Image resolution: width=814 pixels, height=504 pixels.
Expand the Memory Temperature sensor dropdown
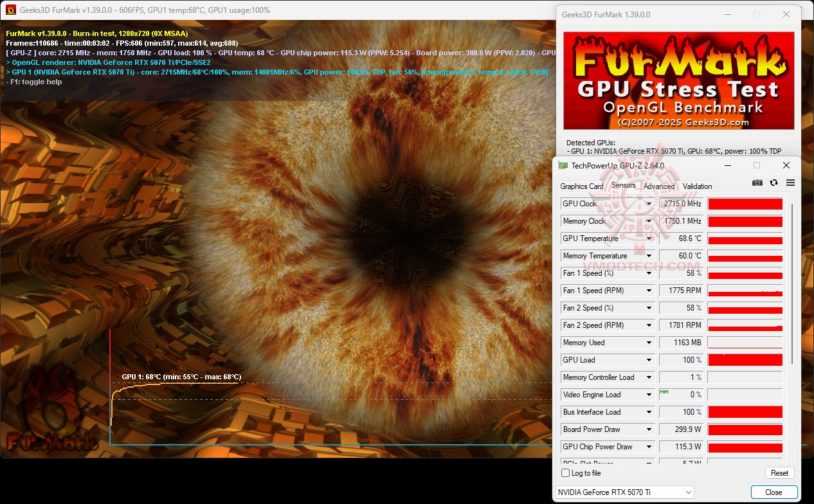click(649, 256)
